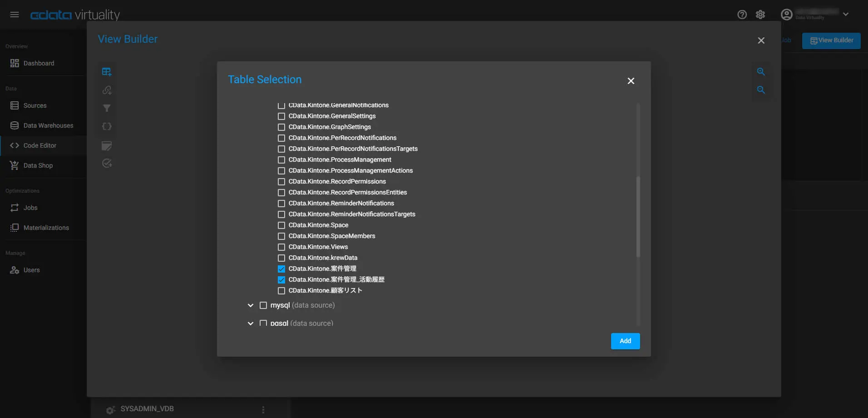868x418 pixels.
Task: Click the filter funnel icon
Action: click(x=107, y=108)
